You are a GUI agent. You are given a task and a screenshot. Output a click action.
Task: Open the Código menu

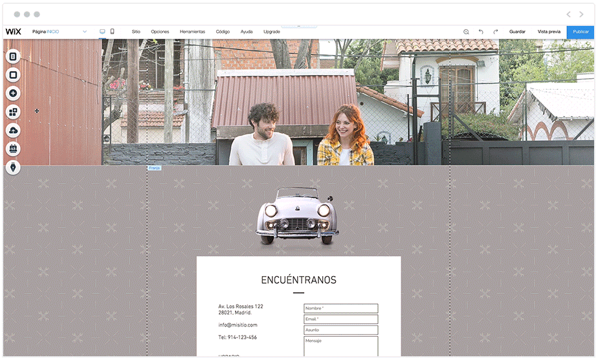point(223,32)
